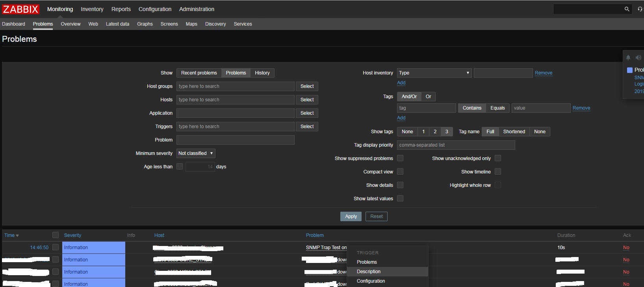Switch to the Latest data tab
The image size is (644, 287).
pos(117,24)
